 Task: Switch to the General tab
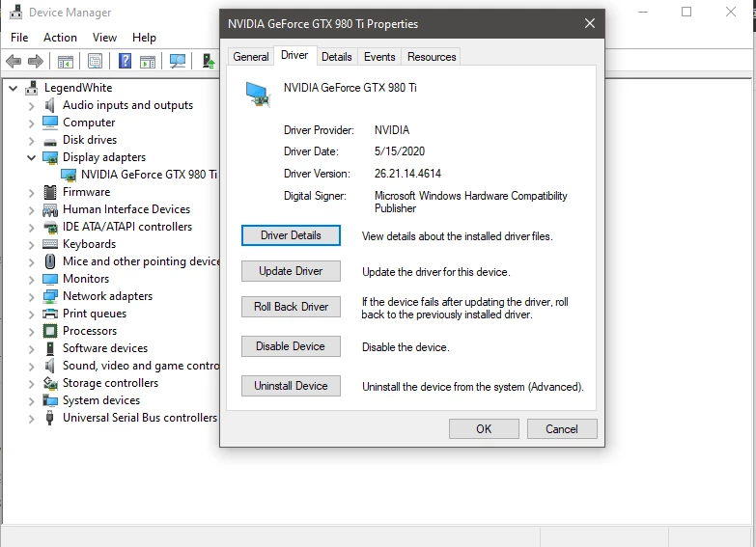[x=251, y=57]
